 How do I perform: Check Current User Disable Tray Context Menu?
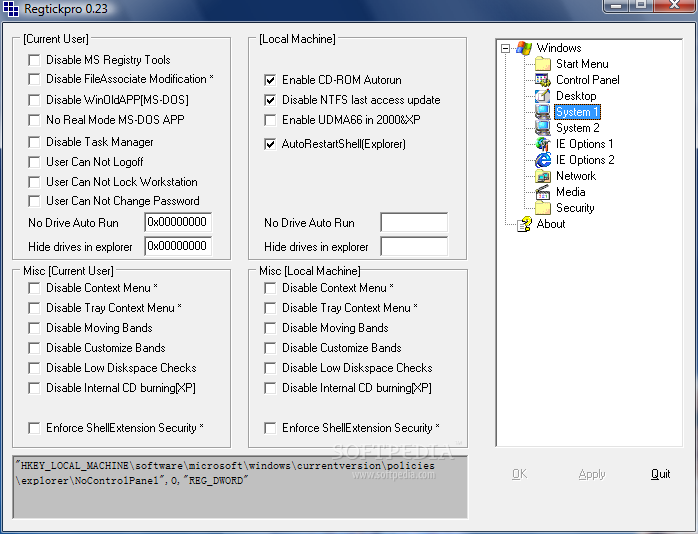coord(34,308)
